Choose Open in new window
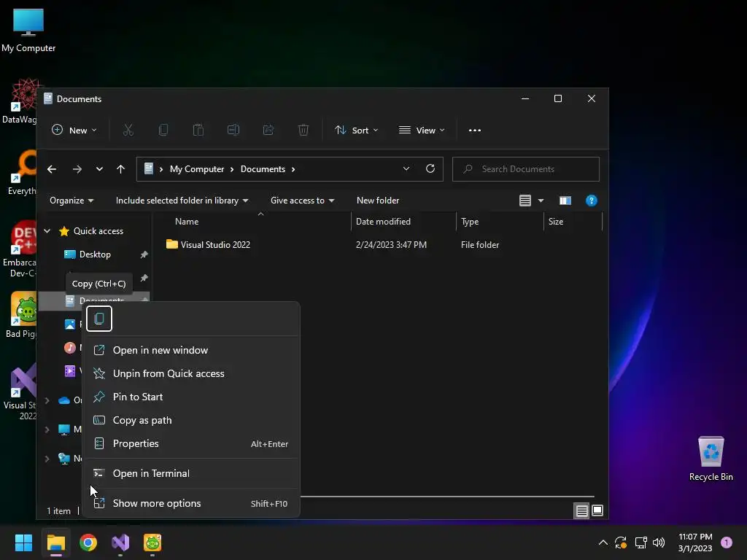 coord(191,350)
